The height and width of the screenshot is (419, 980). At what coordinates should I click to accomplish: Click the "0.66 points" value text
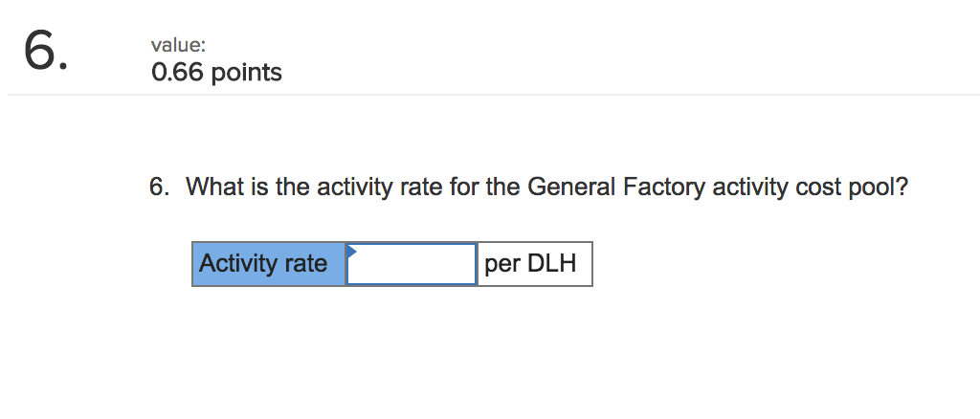[x=216, y=73]
